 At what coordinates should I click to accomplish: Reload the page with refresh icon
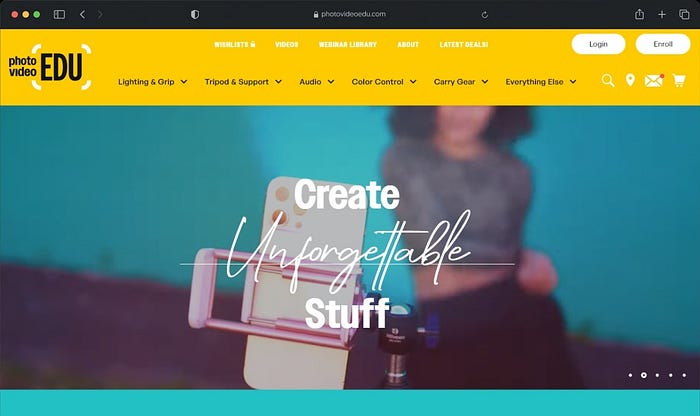(x=484, y=15)
